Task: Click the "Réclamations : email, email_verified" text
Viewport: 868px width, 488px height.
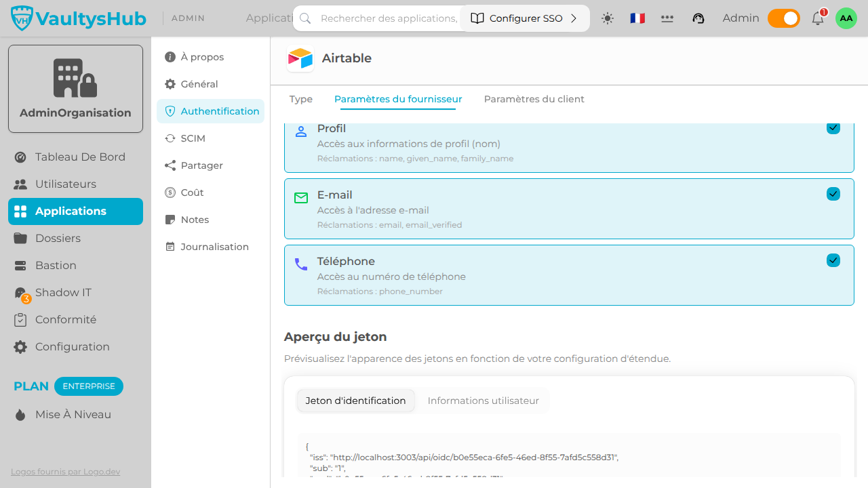Action: (x=390, y=225)
